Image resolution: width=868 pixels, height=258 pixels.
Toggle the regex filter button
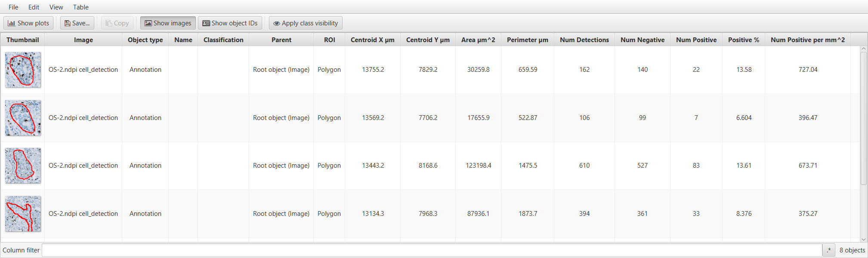pos(829,250)
